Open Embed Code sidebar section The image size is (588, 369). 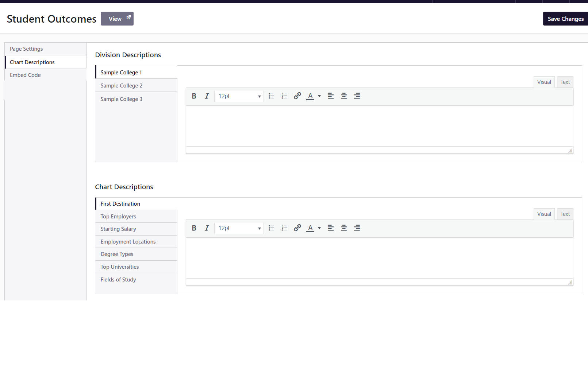(25, 75)
